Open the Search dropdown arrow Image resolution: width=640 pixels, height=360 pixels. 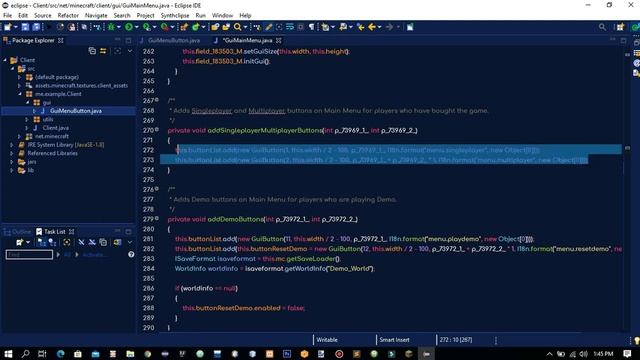pyautogui.click(x=245, y=27)
